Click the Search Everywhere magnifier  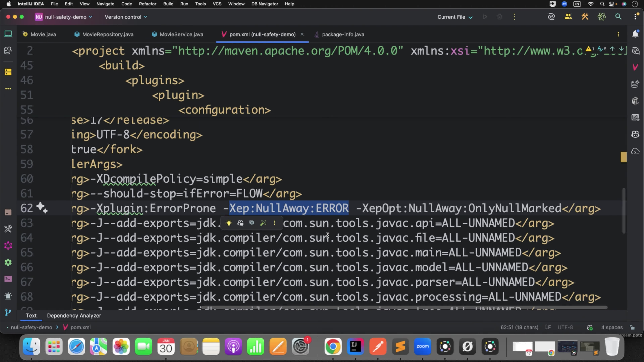coord(618,17)
